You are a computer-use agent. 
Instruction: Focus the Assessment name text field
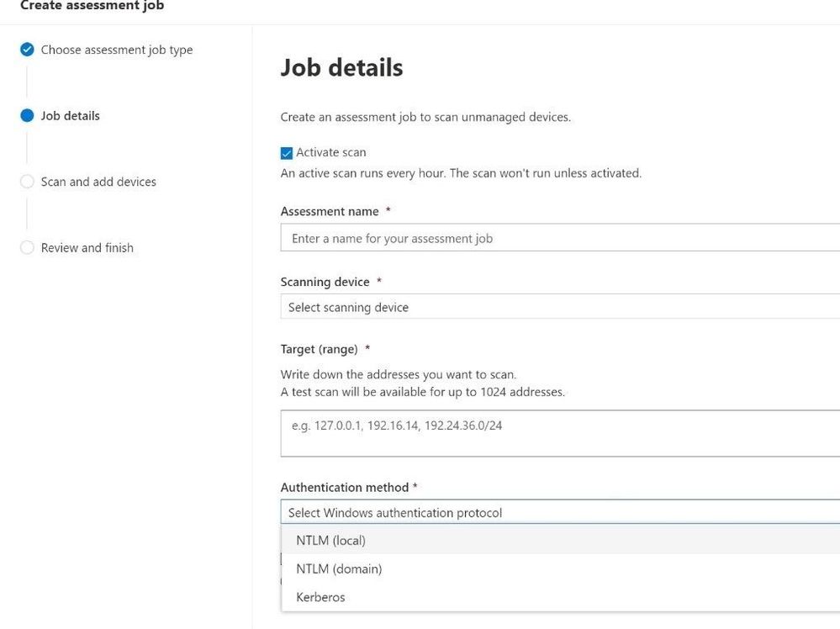(559, 238)
